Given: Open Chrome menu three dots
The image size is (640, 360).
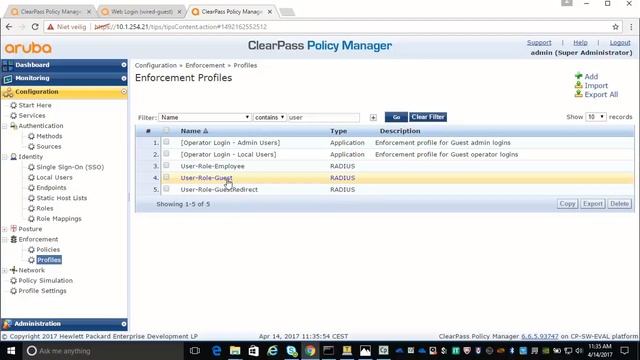Looking at the screenshot, I should click(631, 27).
